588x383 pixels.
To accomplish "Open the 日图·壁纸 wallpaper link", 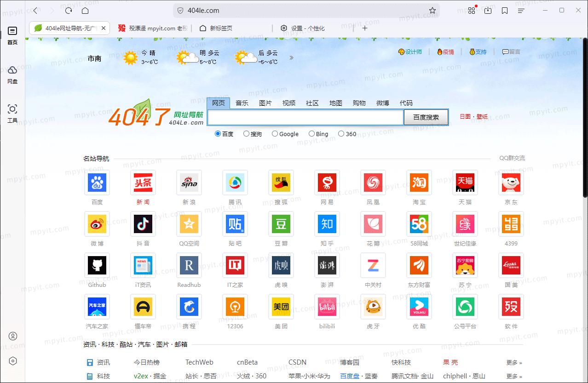I will tap(473, 116).
